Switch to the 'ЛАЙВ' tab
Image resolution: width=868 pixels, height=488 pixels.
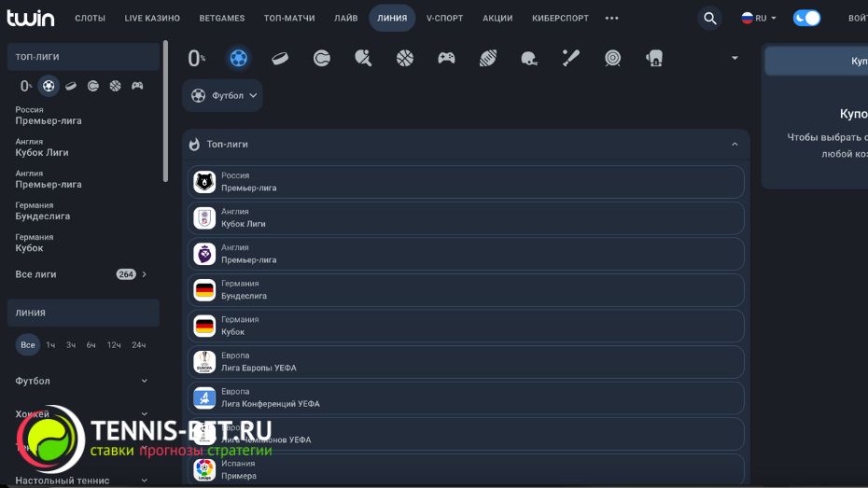click(x=346, y=19)
